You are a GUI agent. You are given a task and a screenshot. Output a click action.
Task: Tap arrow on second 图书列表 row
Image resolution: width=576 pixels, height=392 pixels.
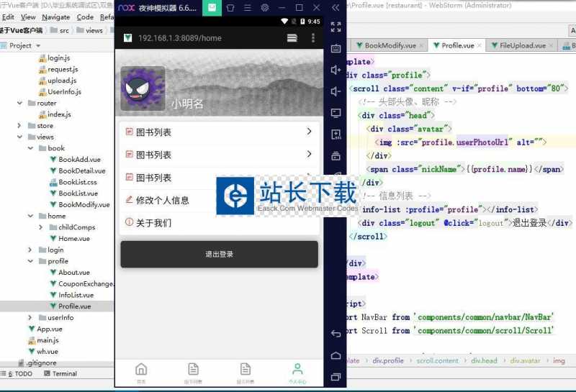[x=309, y=154]
